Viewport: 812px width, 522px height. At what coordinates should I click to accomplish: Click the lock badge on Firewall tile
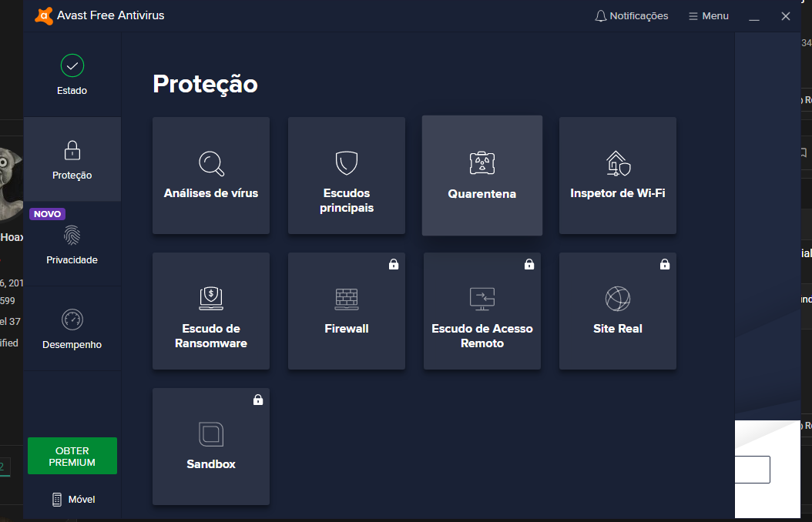[394, 264]
